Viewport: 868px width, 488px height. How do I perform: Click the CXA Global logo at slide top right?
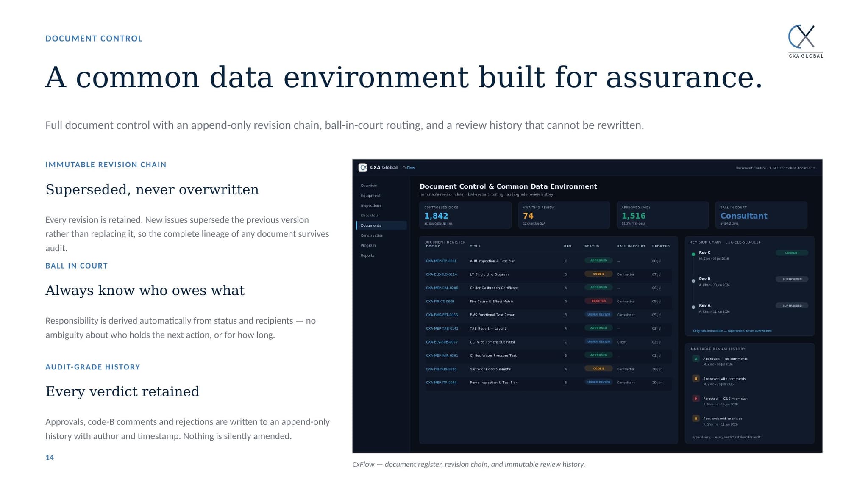806,41
